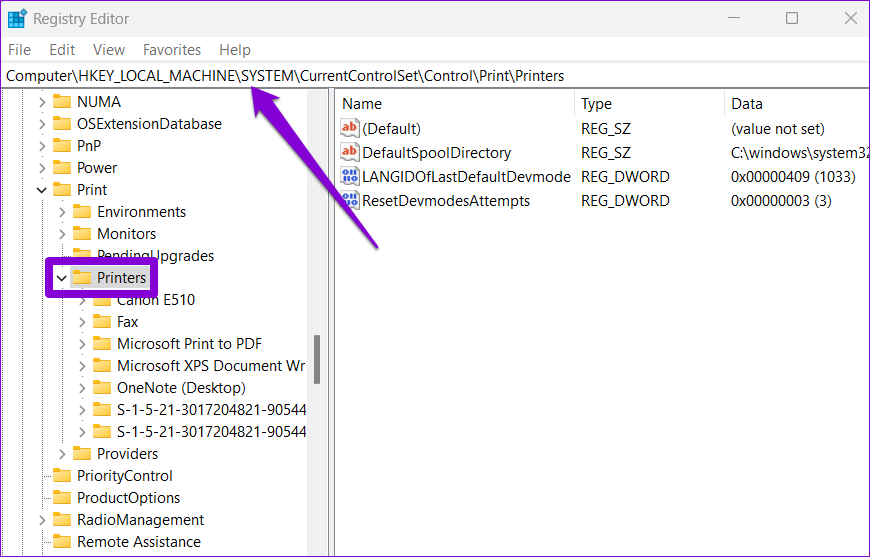Click the ResetDevmodesAttempts DWORD icon

350,200
